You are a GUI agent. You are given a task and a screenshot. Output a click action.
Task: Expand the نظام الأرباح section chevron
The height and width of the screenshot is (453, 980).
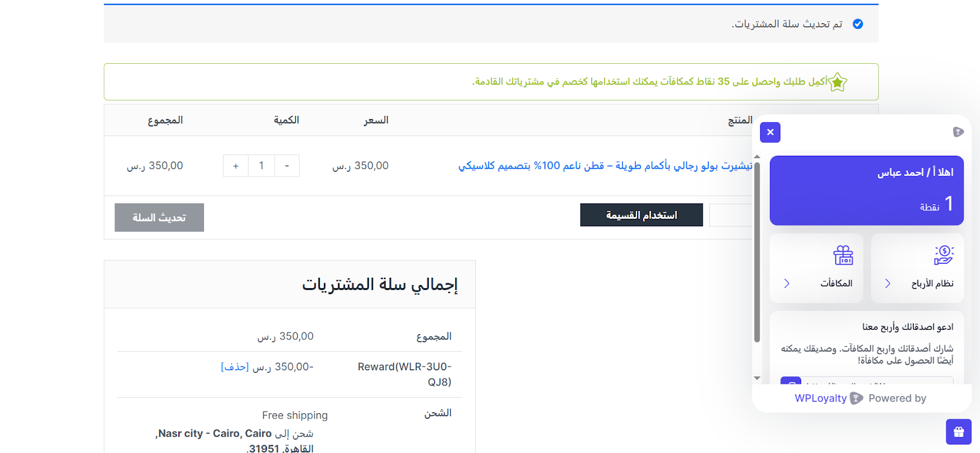tap(888, 283)
